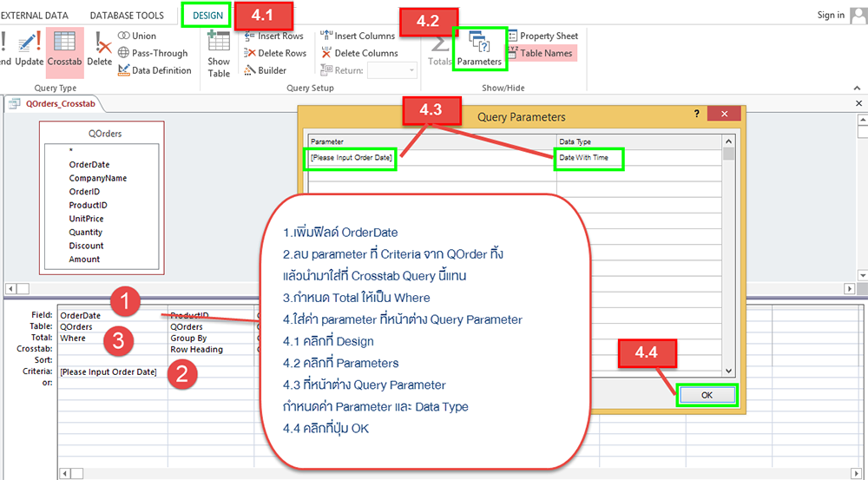Click the Parameters icon in Show/Hide
Screen dimensions: 868x480
479,49
